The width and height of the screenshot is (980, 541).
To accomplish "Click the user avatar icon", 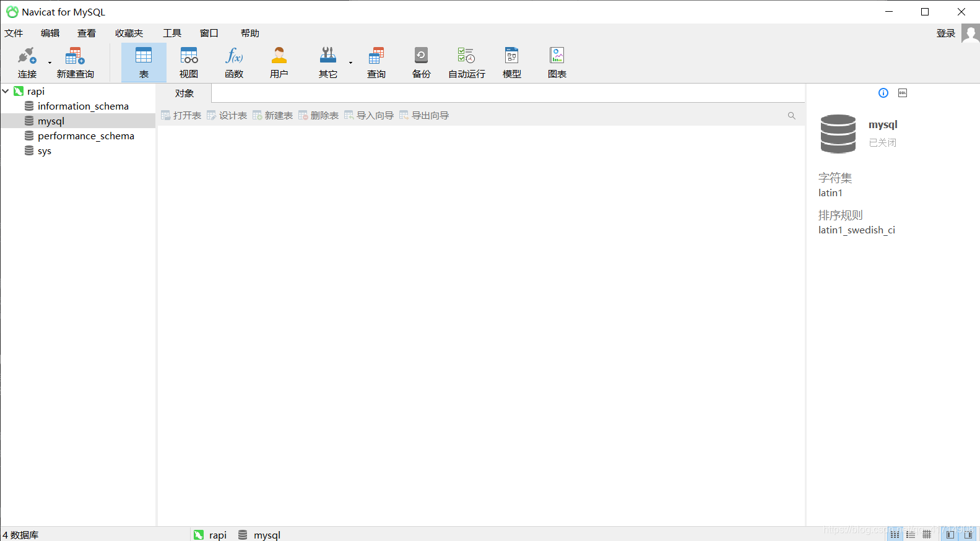I will pos(970,33).
